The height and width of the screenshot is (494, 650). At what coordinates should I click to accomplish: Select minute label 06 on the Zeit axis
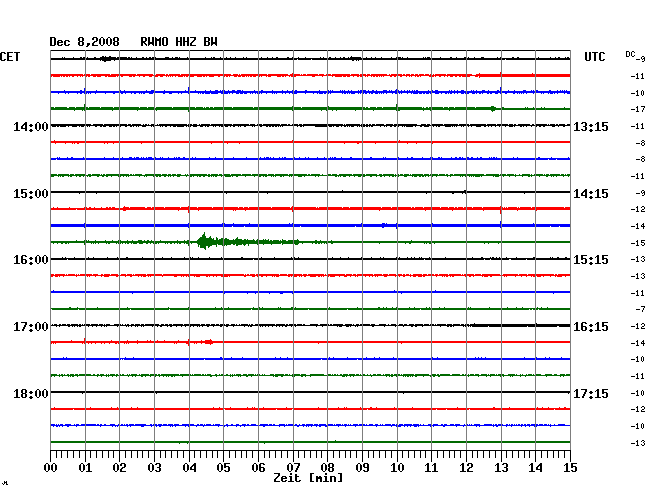coord(258,468)
